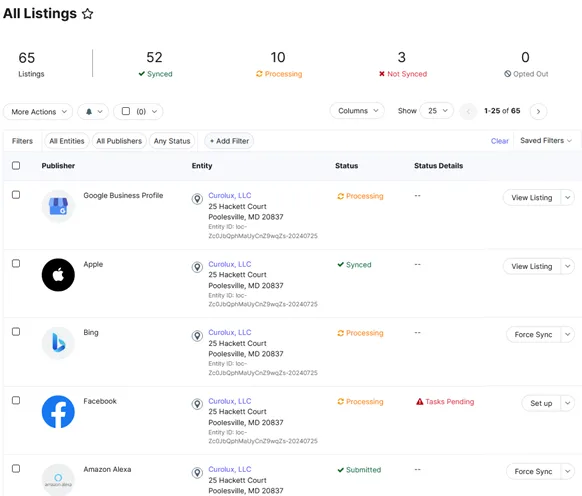Check the Facebook row checkbox

tap(16, 400)
